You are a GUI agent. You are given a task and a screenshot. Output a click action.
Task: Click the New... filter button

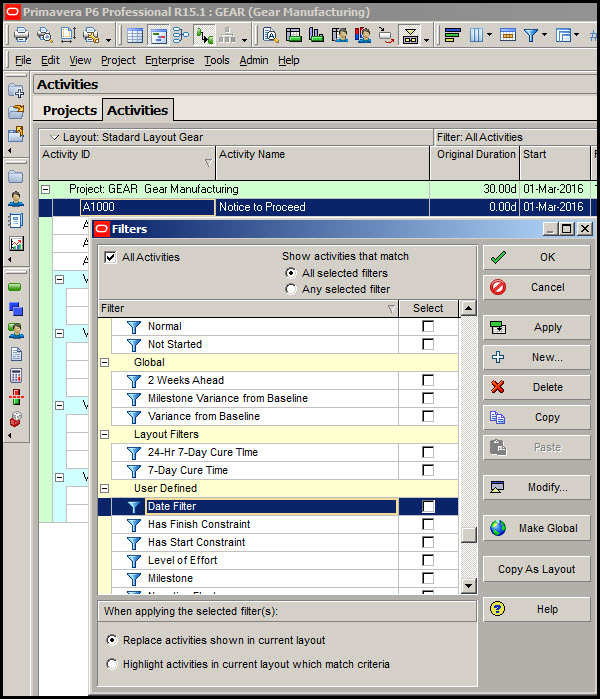pos(537,357)
